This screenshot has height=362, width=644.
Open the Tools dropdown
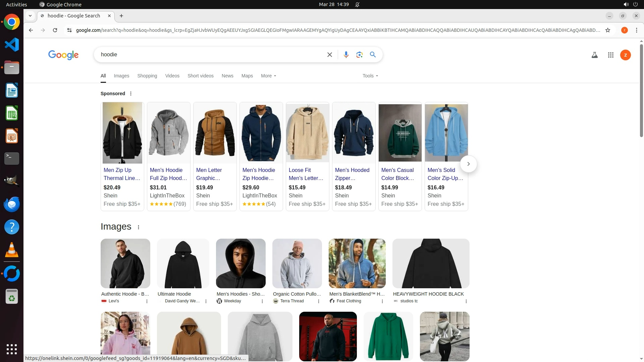coord(370,76)
